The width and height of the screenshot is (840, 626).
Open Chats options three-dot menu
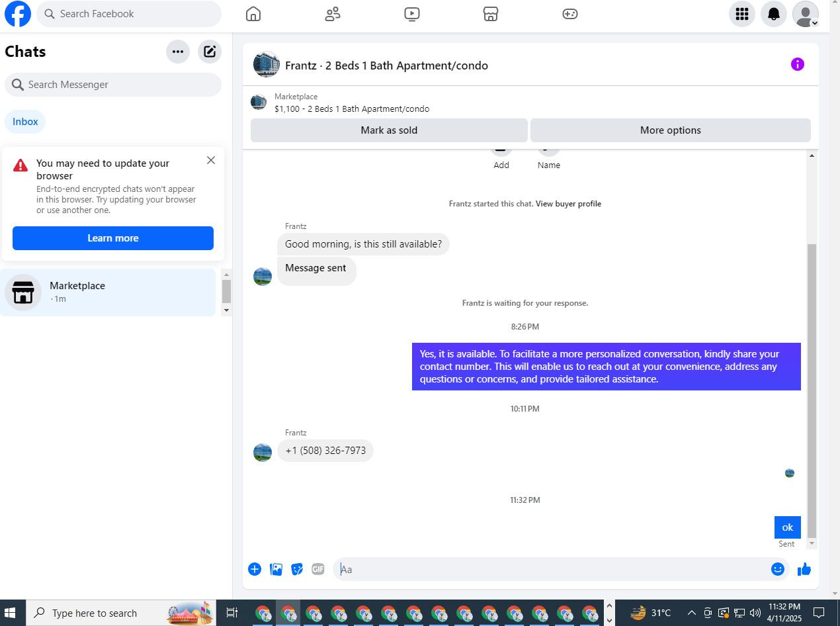(178, 52)
